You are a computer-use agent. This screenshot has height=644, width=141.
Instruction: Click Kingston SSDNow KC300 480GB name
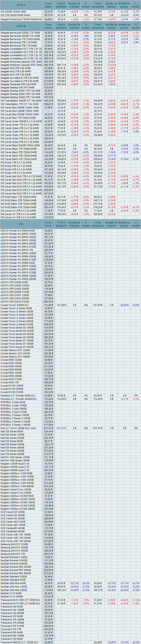point(18,509)
